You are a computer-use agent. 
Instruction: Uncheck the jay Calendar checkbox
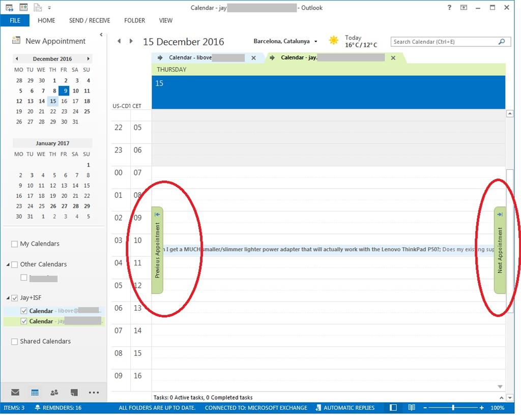24,321
